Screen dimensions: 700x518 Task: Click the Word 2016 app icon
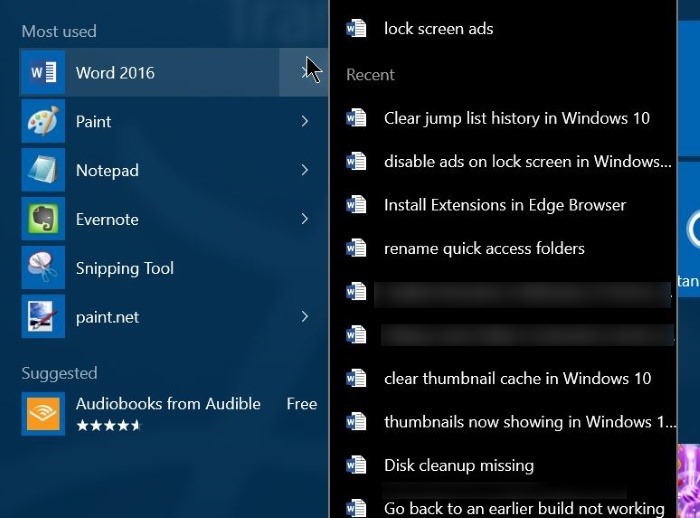[x=43, y=72]
